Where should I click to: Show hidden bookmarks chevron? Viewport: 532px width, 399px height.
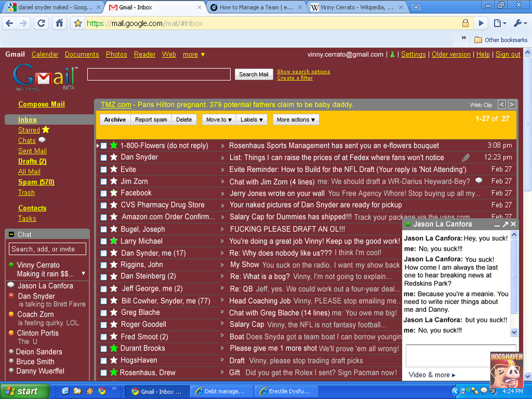pyautogui.click(x=464, y=38)
